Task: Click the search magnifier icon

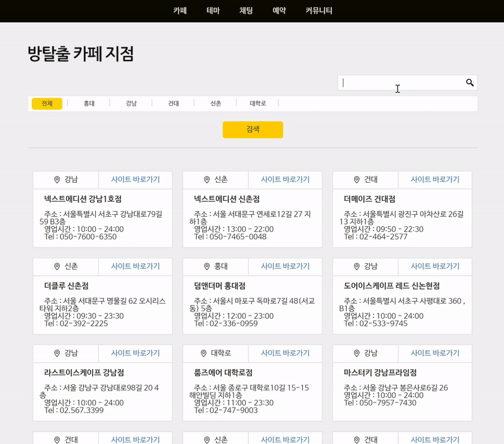Action: [x=469, y=83]
